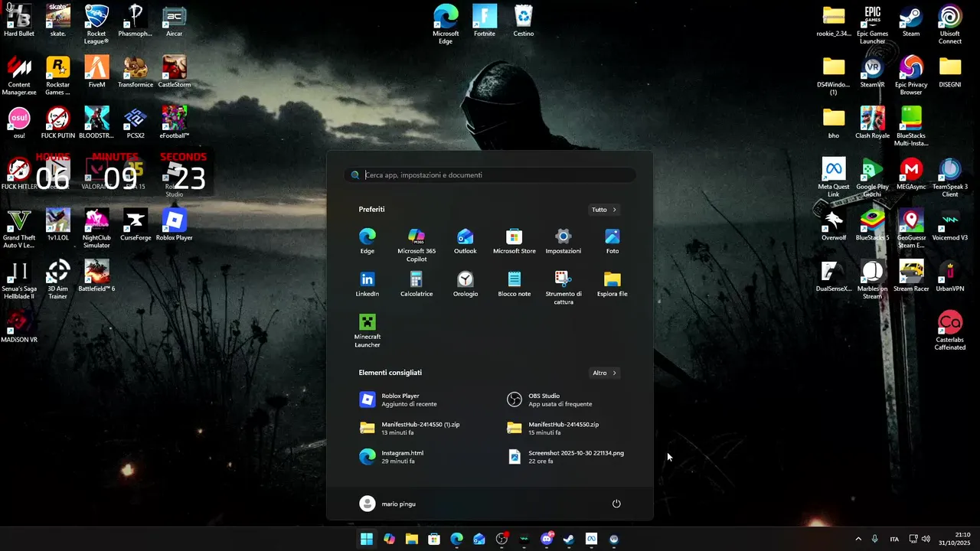Open Microsoft Store from Start menu Preferiti
Viewport: 980px width, 551px height.
(x=514, y=241)
